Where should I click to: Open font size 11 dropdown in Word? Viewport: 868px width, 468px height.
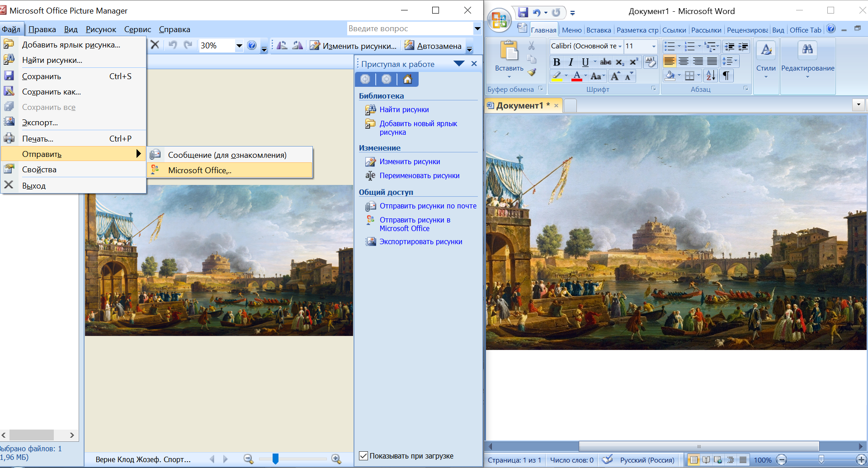tap(654, 46)
